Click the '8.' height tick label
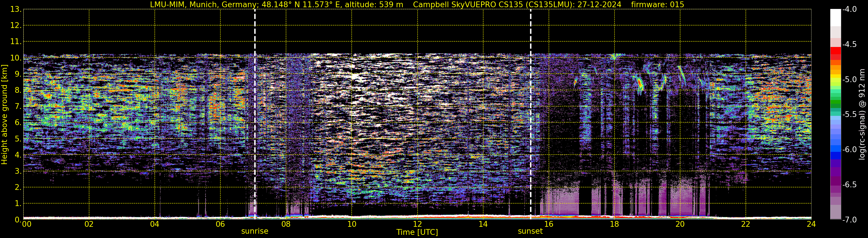This screenshot has width=868, height=238. (18, 90)
